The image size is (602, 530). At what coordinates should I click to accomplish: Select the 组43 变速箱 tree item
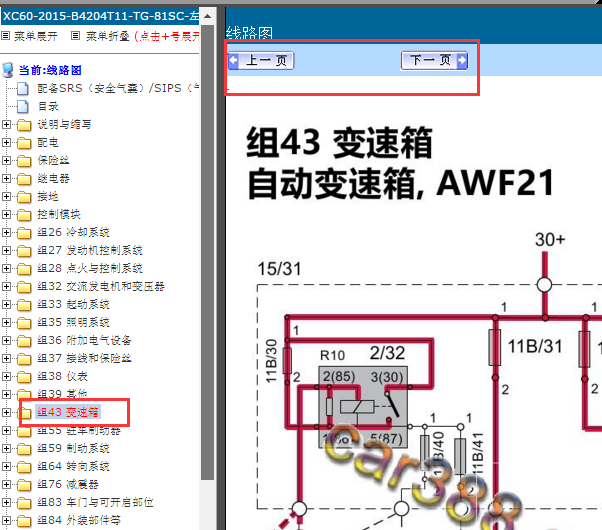coord(68,412)
